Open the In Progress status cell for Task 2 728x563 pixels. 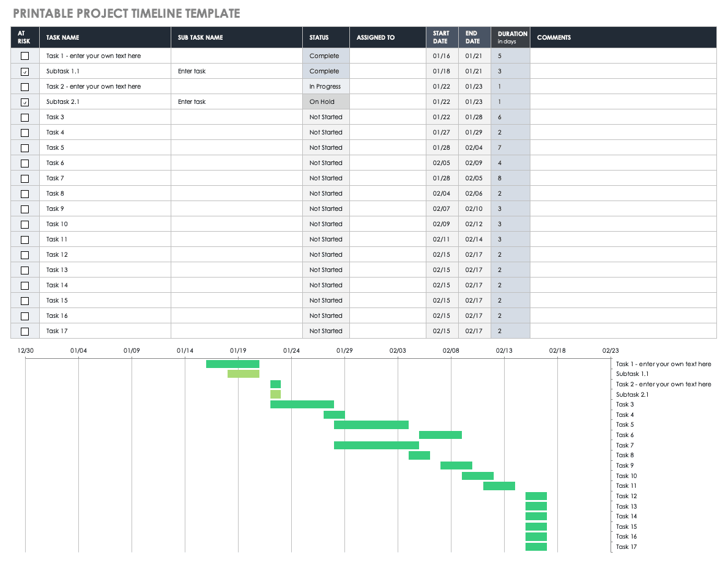click(325, 87)
